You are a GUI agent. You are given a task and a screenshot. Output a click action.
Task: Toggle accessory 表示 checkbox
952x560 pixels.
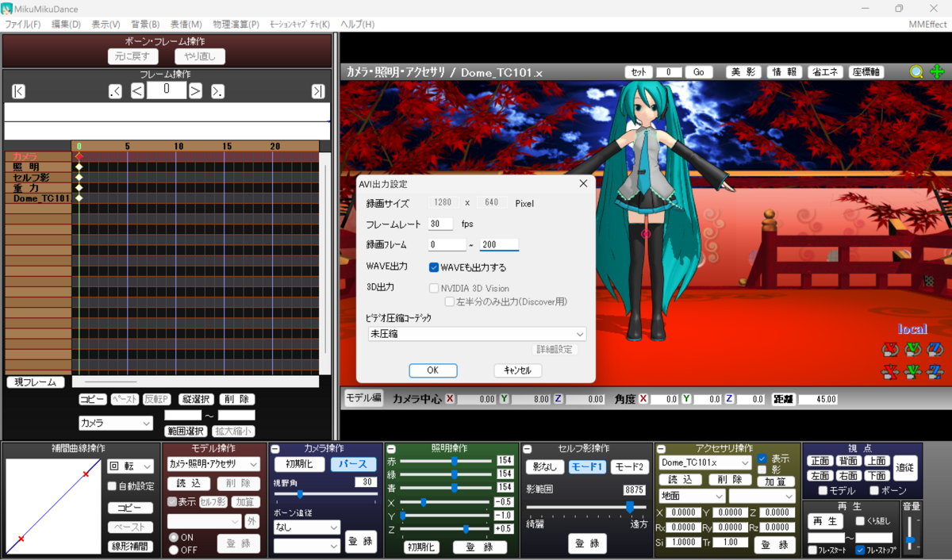coord(762,458)
